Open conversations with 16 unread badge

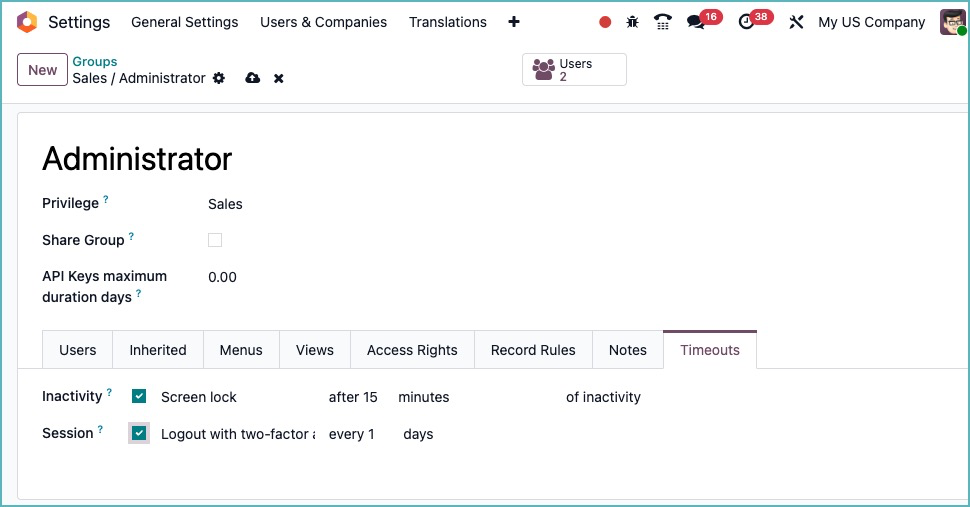click(x=696, y=22)
